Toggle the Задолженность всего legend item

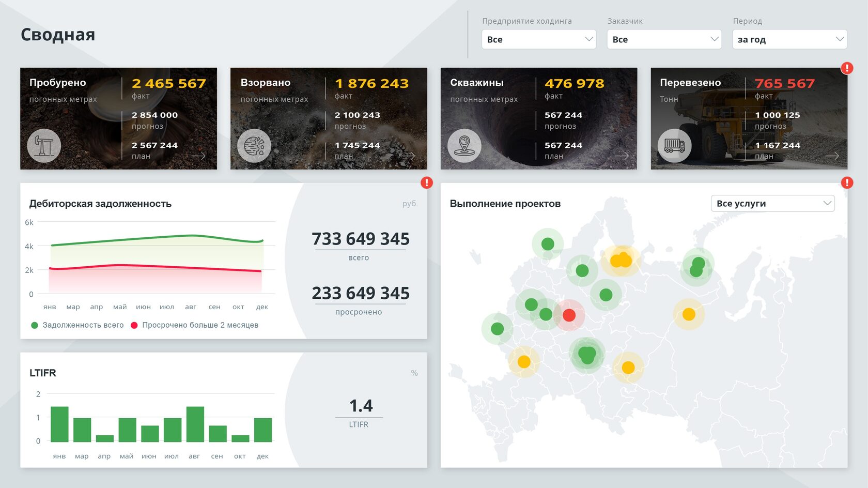(x=76, y=325)
